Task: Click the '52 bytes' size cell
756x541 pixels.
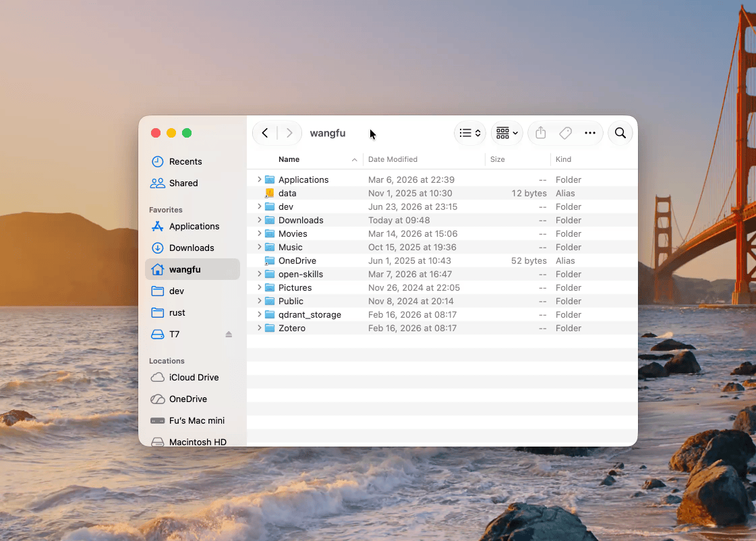Action: click(x=529, y=261)
